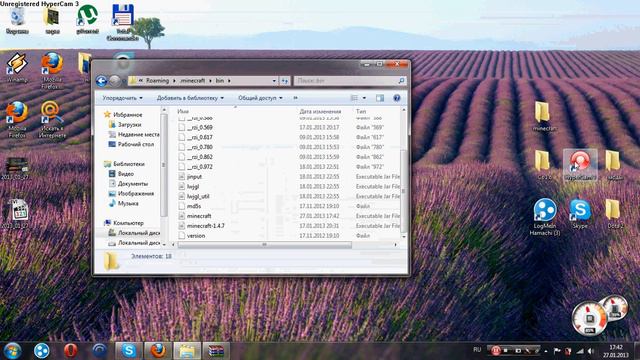
Task: Open view options dropdown arrow
Action: (364, 98)
